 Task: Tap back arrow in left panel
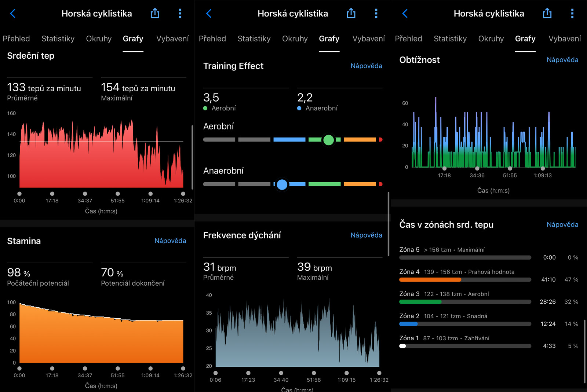click(12, 14)
